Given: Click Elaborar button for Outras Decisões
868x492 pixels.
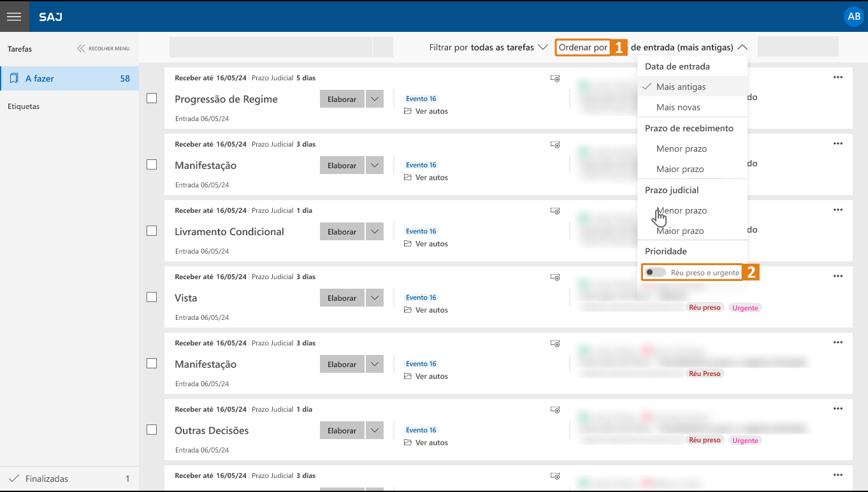Looking at the screenshot, I should coord(342,431).
